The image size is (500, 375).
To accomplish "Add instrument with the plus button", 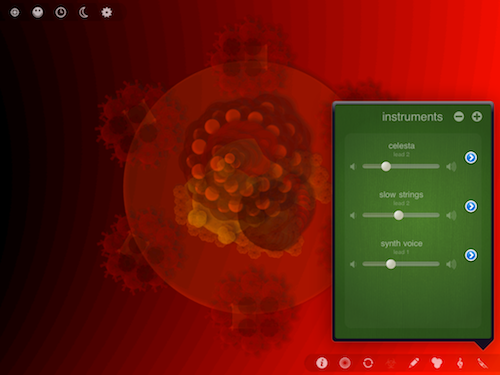I will (477, 117).
